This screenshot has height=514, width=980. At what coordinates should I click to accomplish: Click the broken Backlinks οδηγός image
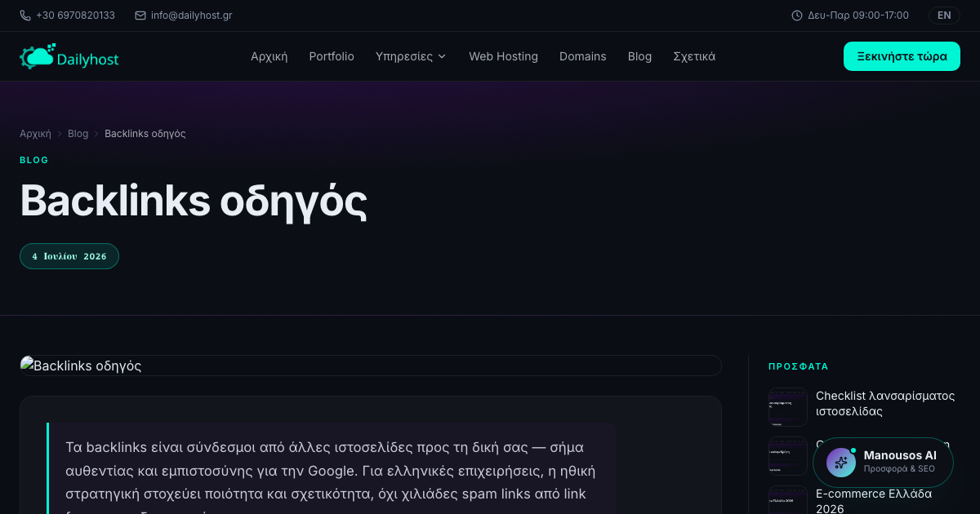371,366
